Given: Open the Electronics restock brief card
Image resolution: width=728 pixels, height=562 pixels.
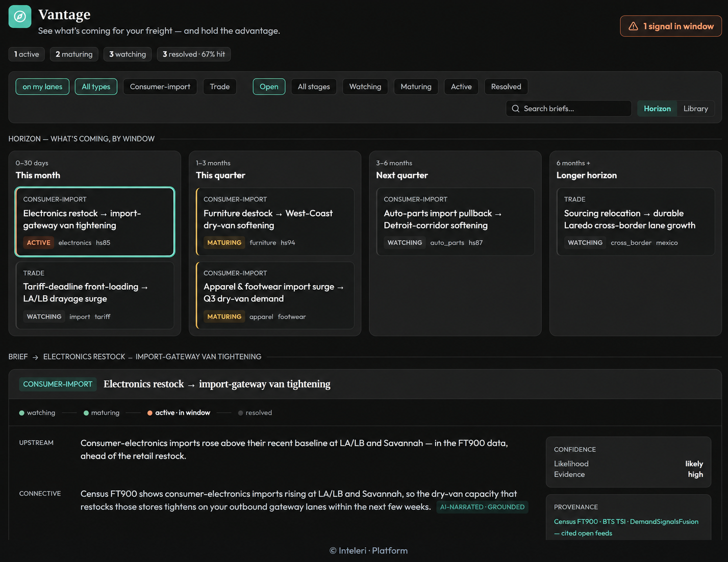Looking at the screenshot, I should (x=95, y=222).
